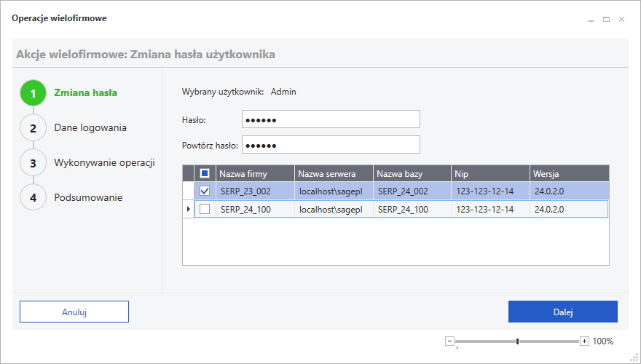This screenshot has height=364, width=641.
Task: Sort by Nip column header
Action: (x=490, y=173)
